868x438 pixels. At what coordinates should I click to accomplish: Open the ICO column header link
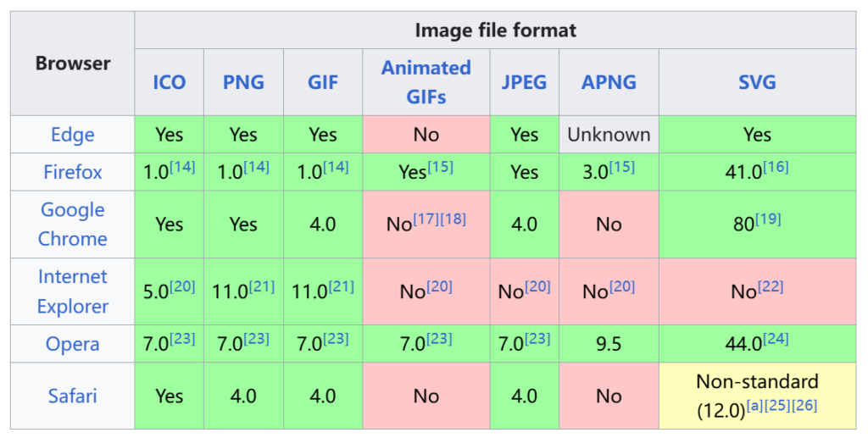(x=169, y=82)
